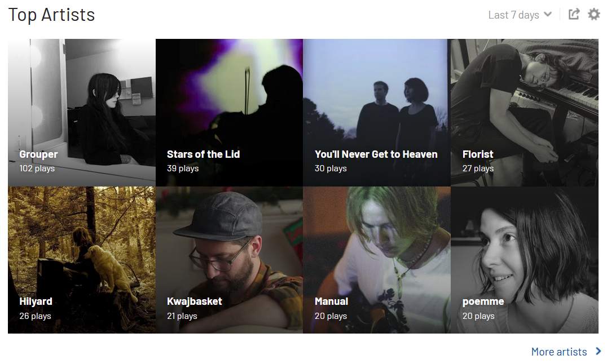Open the poemme artist image

tap(525, 260)
